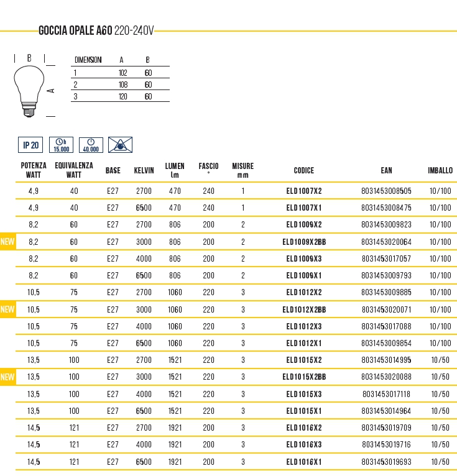457x476 pixels.
Task: Click EAN number 8031453017118
Action: point(386,394)
